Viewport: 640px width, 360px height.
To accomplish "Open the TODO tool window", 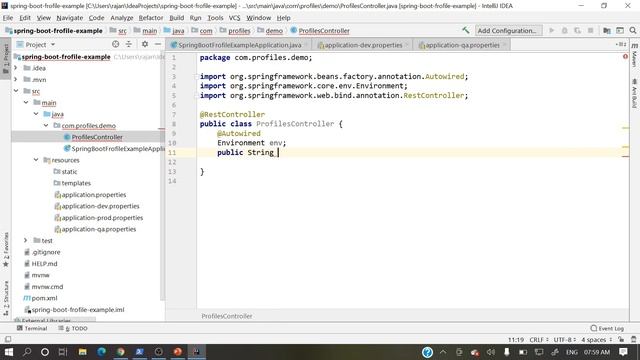I will coord(73,328).
